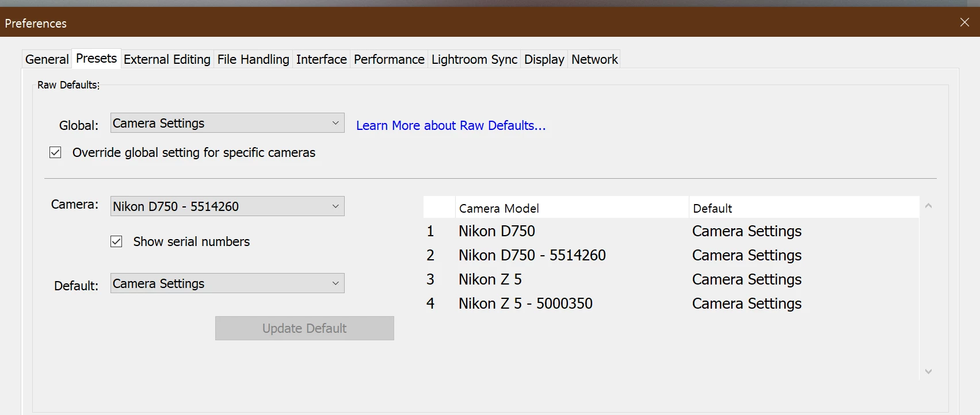The height and width of the screenshot is (415, 980).
Task: Click the Default column header
Action: coord(804,208)
